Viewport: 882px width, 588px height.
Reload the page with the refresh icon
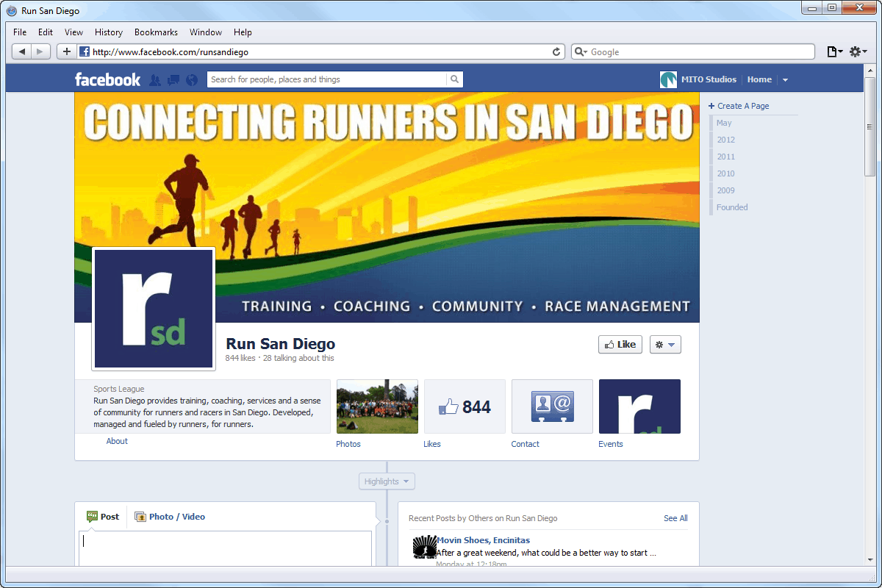click(x=556, y=51)
